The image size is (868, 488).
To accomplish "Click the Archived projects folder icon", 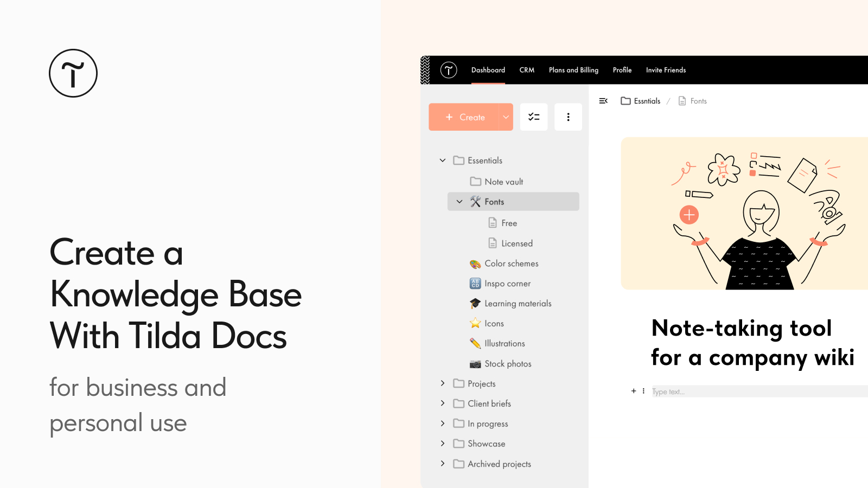I will tap(459, 464).
